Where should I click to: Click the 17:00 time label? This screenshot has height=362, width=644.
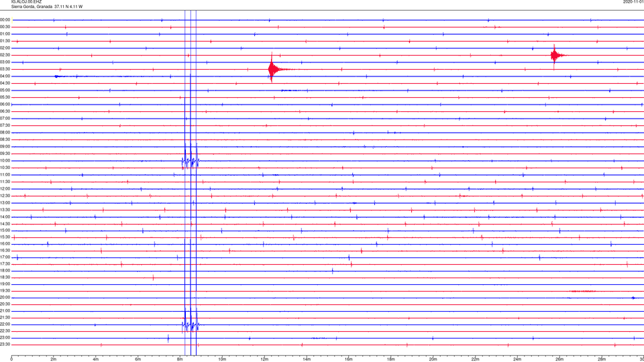pyautogui.click(x=5, y=257)
